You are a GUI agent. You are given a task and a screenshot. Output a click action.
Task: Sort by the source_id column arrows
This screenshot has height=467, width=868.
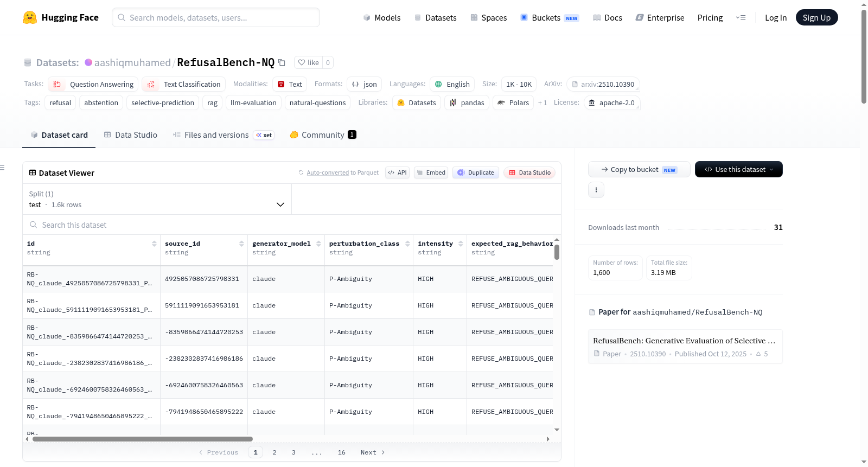[x=241, y=244]
